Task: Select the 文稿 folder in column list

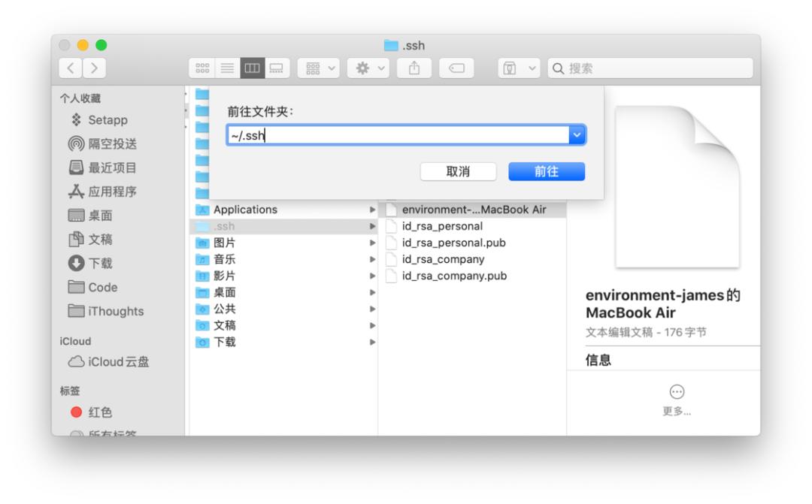Action: pos(285,325)
